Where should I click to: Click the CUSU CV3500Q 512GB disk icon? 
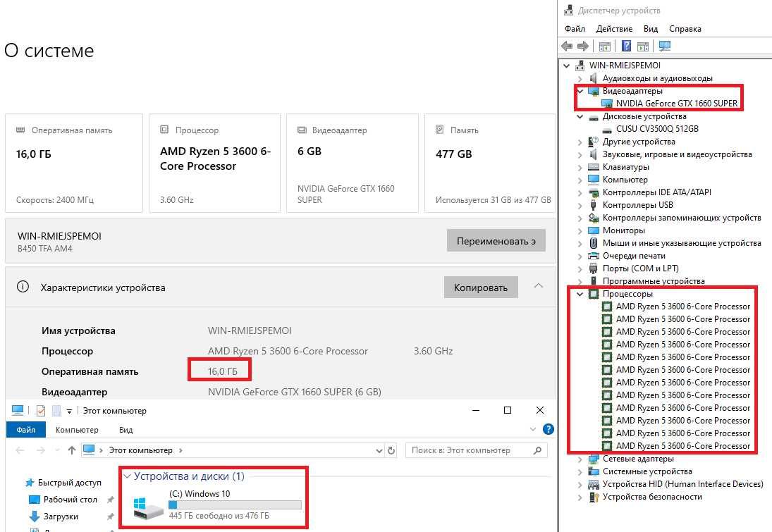tap(606, 129)
